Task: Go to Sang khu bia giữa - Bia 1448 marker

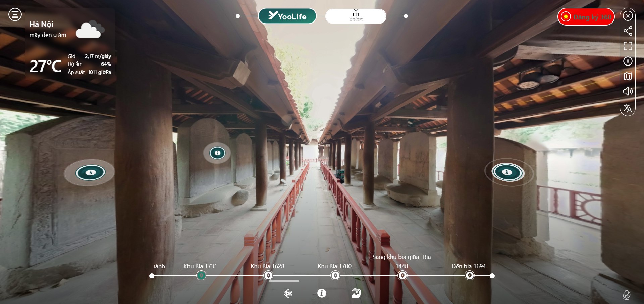Action: click(x=402, y=276)
